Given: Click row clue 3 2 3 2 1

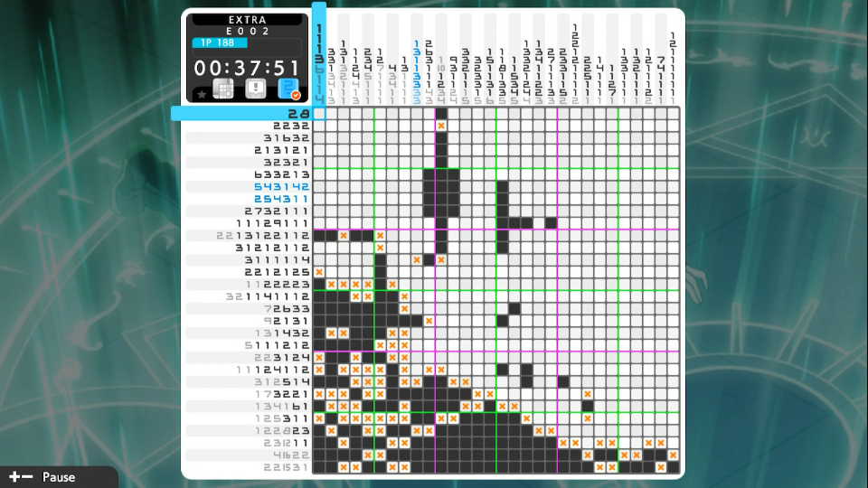Looking at the screenshot, I should [x=287, y=162].
